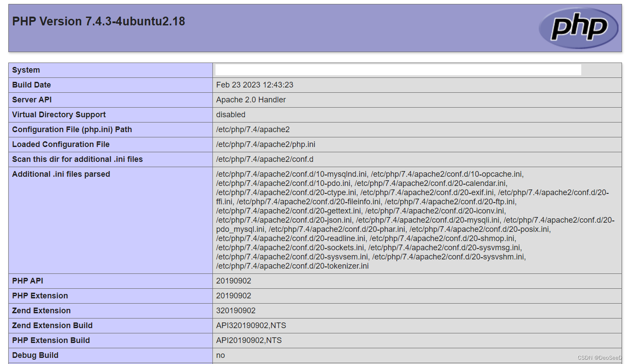The image size is (629, 364).
Task: Select the 20-calendar.ini file path
Action: 430,183
